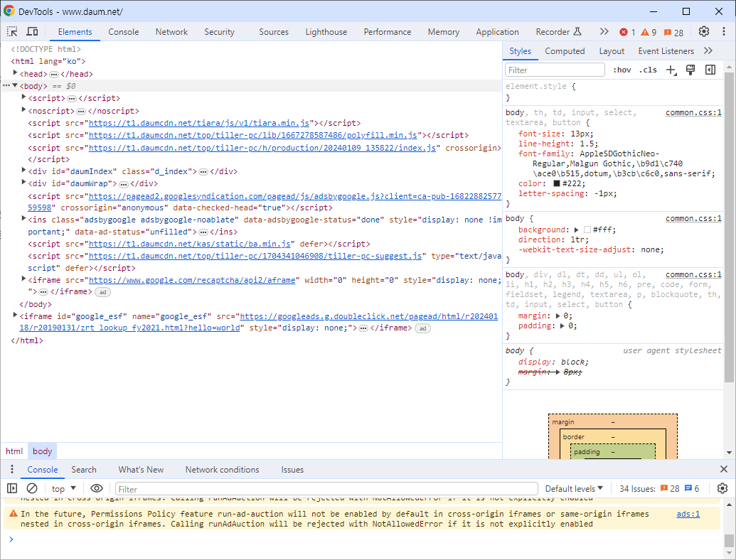Image resolution: width=736 pixels, height=560 pixels.
Task: Show more DevTools tabs chevron
Action: tap(604, 31)
